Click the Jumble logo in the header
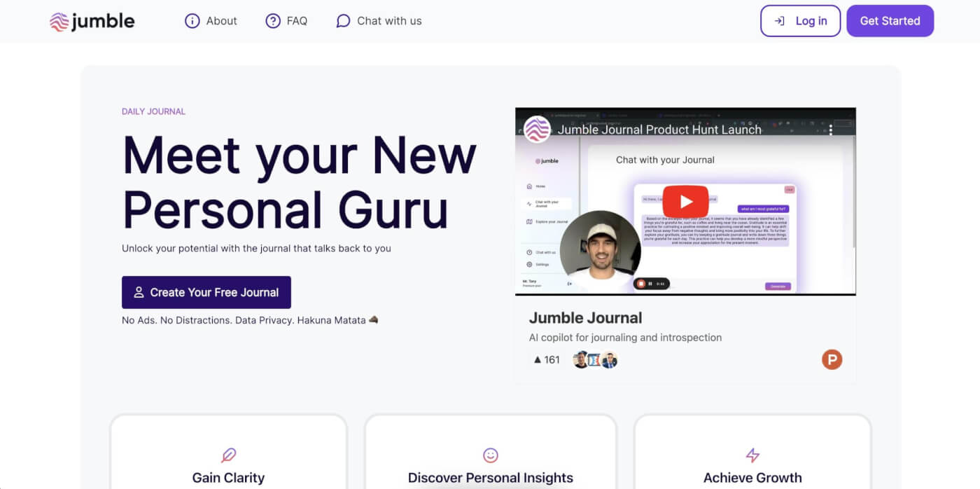Viewport: 980px width, 489px height. point(92,21)
